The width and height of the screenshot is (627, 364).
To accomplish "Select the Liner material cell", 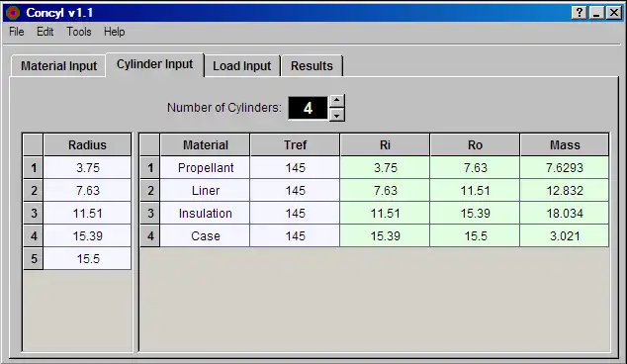I will [205, 190].
